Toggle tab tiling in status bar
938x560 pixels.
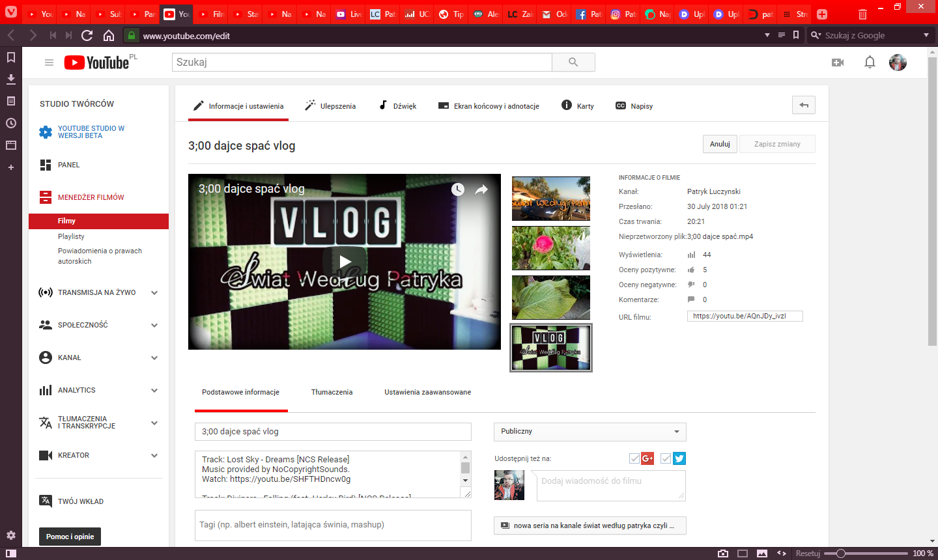click(x=743, y=553)
